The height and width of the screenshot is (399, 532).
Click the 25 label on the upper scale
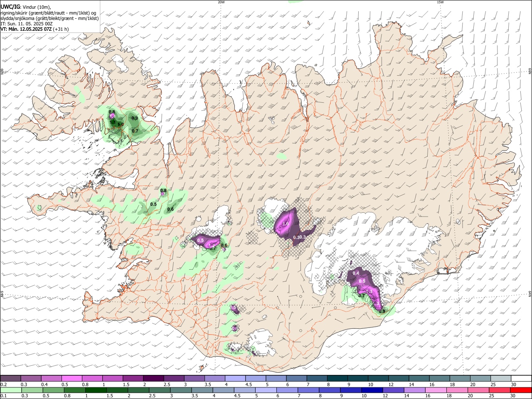[x=493, y=384]
